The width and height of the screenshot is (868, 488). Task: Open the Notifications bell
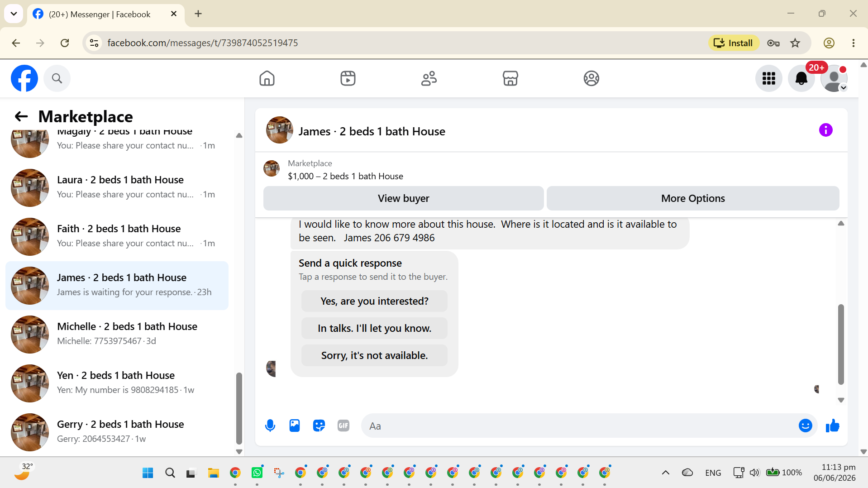click(x=801, y=78)
